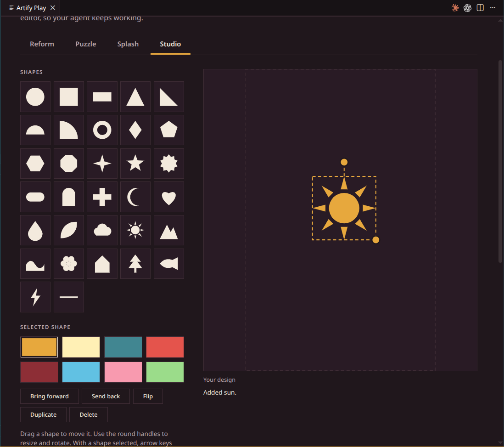Add a water drop shape
The height and width of the screenshot is (447, 504).
(x=35, y=230)
